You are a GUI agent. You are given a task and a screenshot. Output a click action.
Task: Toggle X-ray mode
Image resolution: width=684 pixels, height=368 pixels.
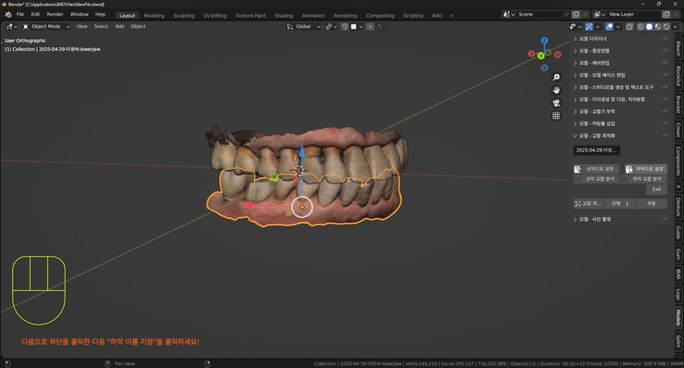[x=629, y=27]
